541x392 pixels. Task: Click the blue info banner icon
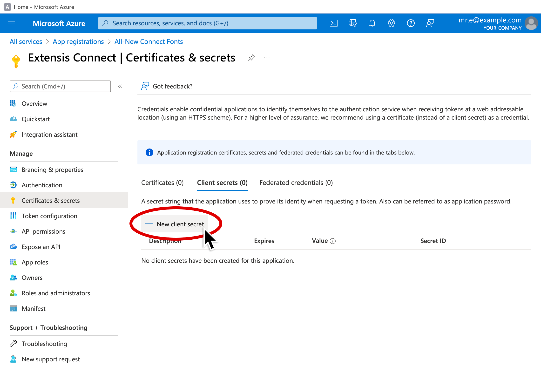point(149,152)
